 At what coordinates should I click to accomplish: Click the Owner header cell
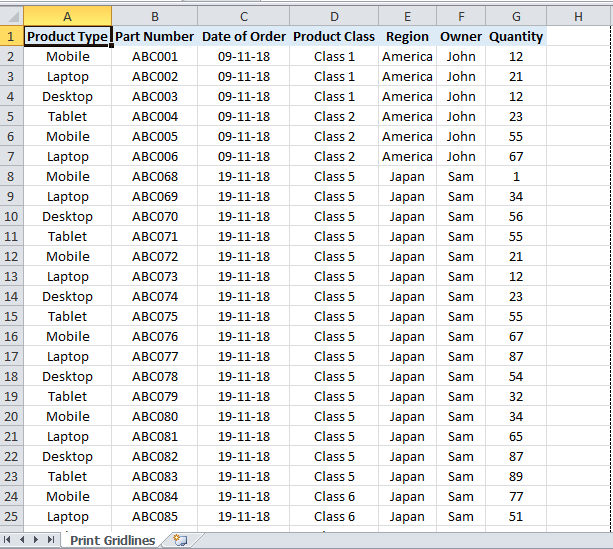pyautogui.click(x=461, y=36)
